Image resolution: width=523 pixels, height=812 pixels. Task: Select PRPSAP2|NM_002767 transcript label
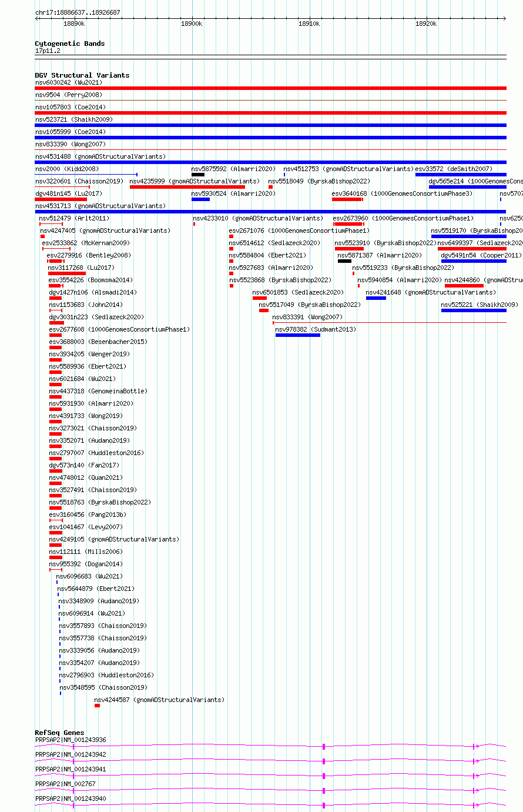click(x=65, y=784)
